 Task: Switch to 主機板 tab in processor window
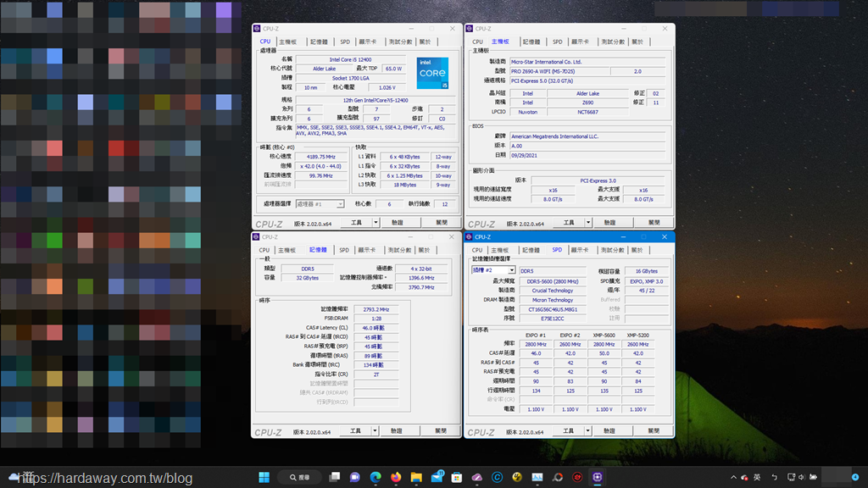pyautogui.click(x=288, y=42)
